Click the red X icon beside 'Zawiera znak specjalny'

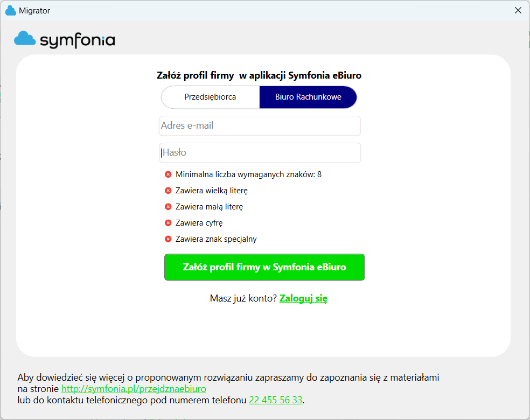(168, 239)
